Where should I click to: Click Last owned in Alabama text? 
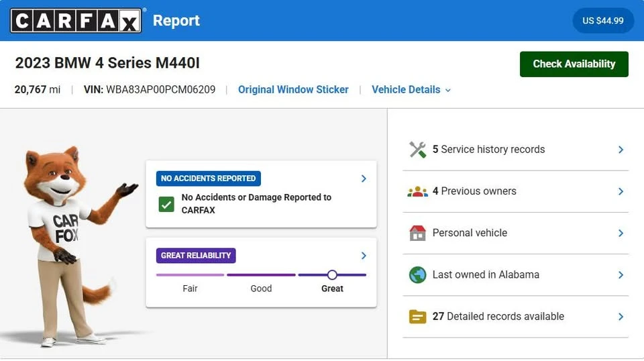coord(486,274)
